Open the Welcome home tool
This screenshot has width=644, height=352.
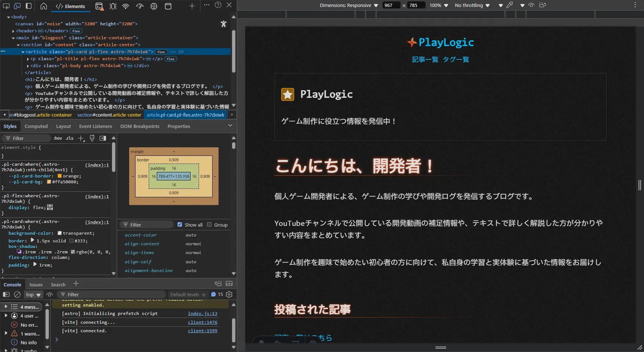pyautogui.click(x=44, y=6)
